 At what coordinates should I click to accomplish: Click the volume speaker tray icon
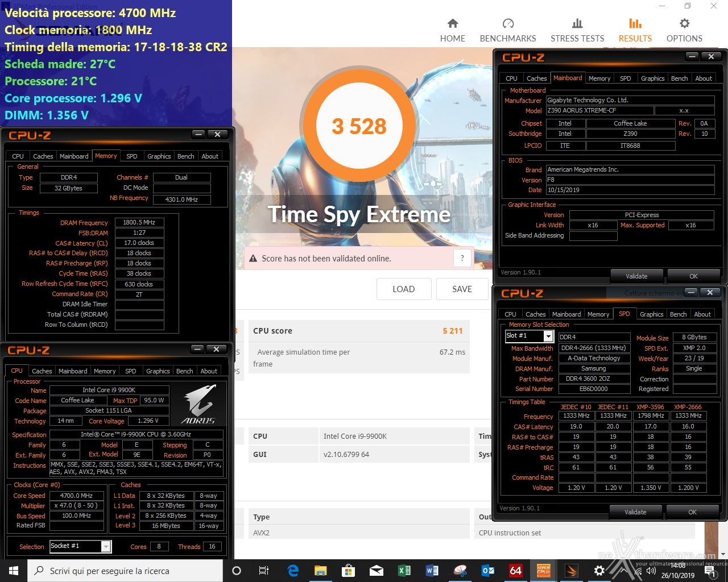(651, 571)
